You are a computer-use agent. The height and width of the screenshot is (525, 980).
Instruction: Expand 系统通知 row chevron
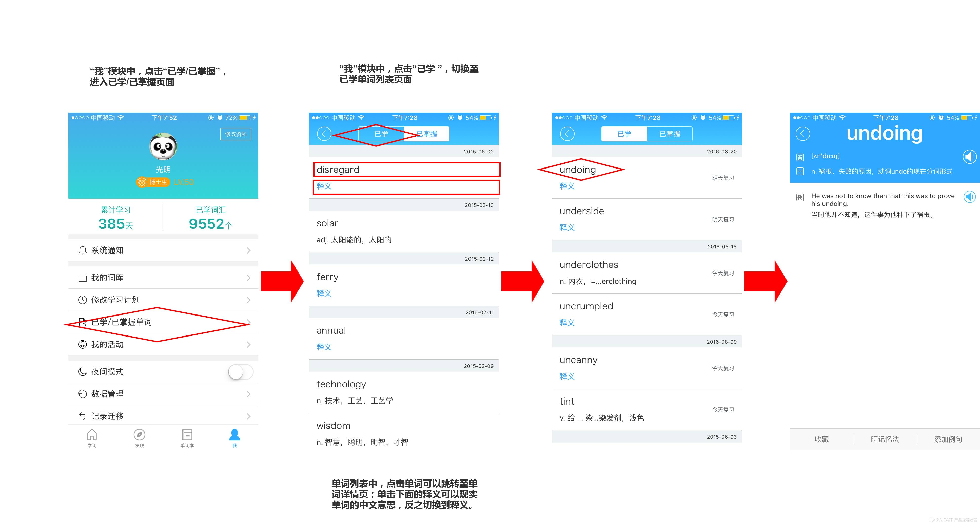[x=248, y=250]
